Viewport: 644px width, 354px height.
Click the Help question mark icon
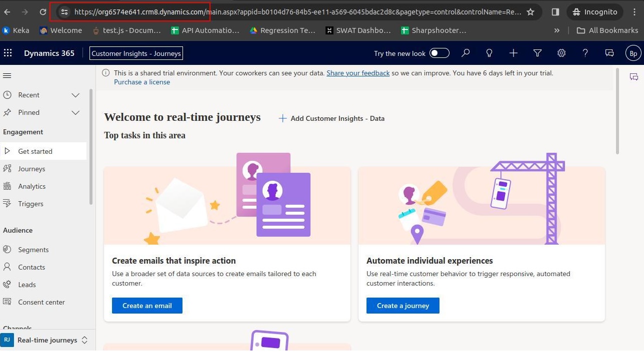tap(585, 53)
